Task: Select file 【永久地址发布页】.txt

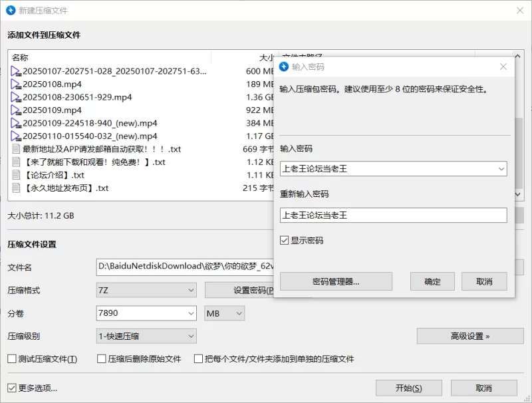Action: pos(66,188)
